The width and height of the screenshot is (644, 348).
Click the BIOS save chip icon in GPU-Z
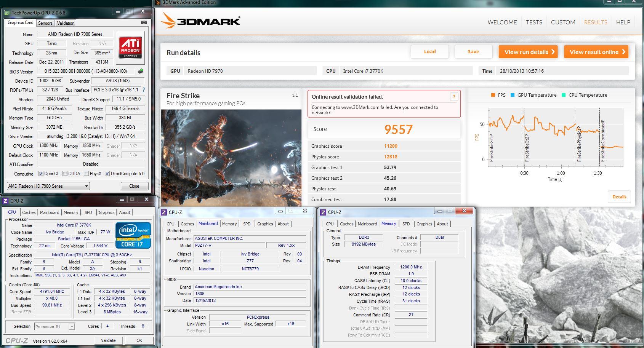pos(141,71)
